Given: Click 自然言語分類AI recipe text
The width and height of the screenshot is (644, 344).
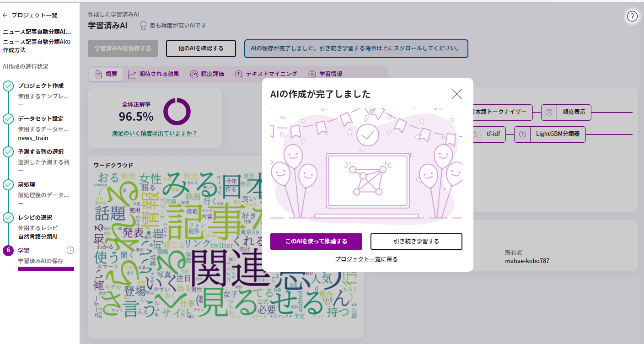Looking at the screenshot, I should [38, 237].
